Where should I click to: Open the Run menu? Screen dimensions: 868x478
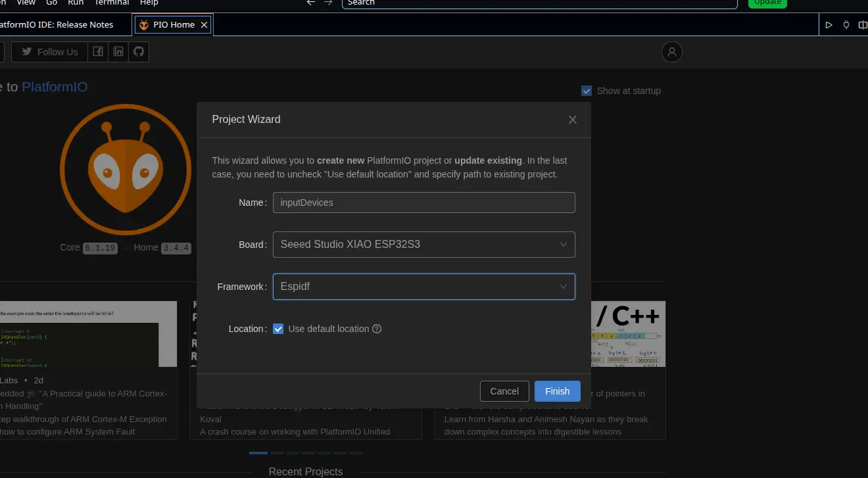[76, 3]
